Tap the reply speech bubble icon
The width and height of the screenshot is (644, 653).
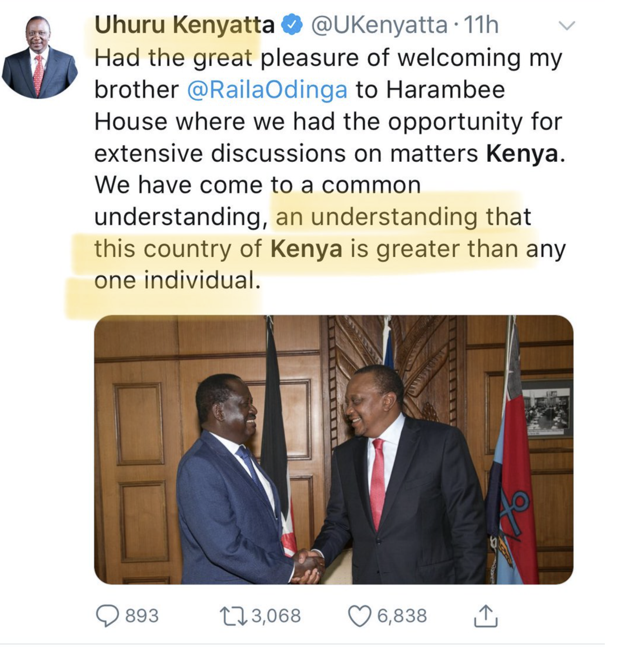point(107,616)
